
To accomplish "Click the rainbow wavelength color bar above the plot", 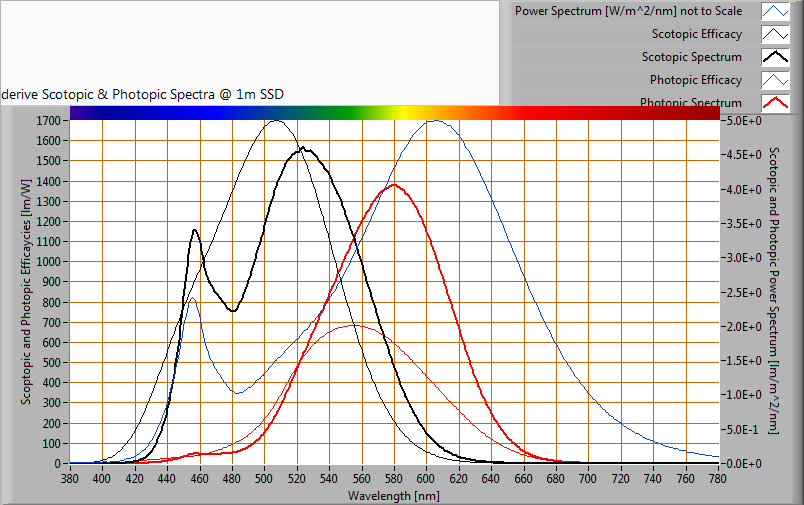I will click(x=394, y=112).
